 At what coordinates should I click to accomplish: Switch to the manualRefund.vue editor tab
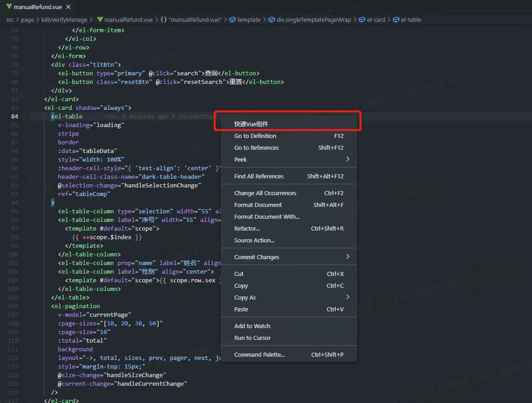(38, 7)
